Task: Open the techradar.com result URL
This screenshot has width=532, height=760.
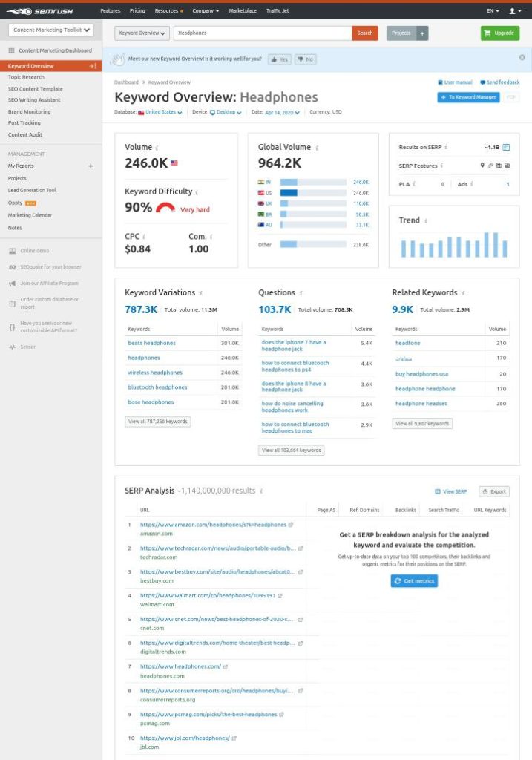Action: coord(217,548)
